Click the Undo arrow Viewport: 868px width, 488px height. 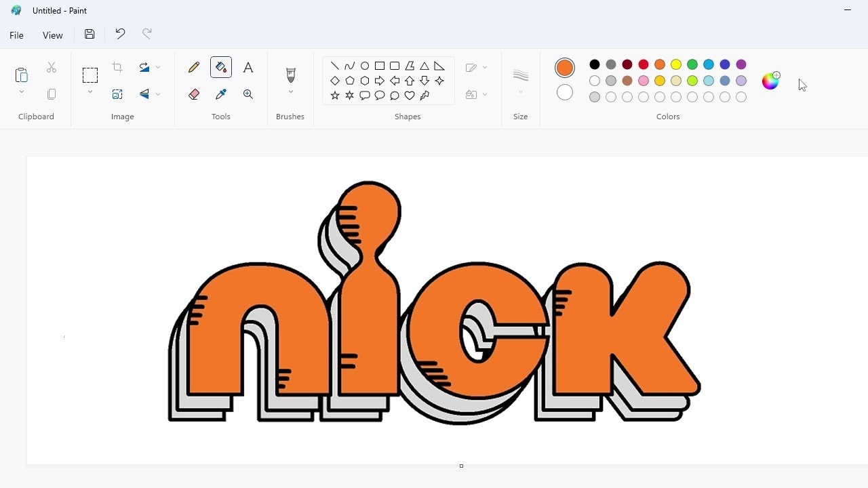[x=120, y=34]
